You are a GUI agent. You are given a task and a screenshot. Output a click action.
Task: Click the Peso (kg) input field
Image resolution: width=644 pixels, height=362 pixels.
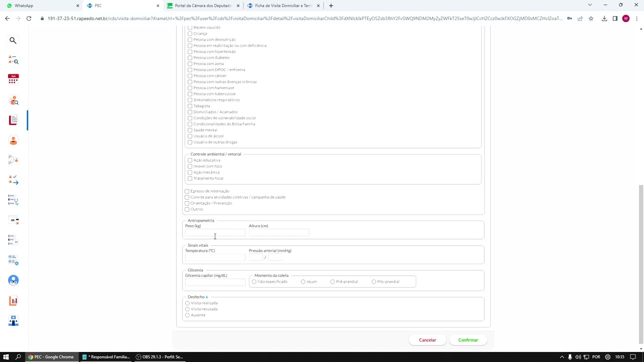pos(215,232)
